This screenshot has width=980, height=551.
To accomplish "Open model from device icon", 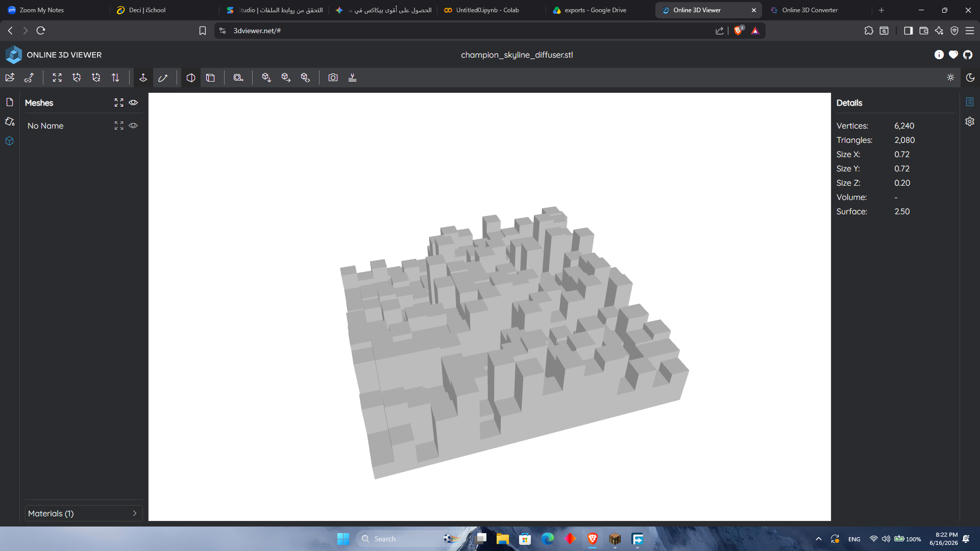I will tap(10, 78).
